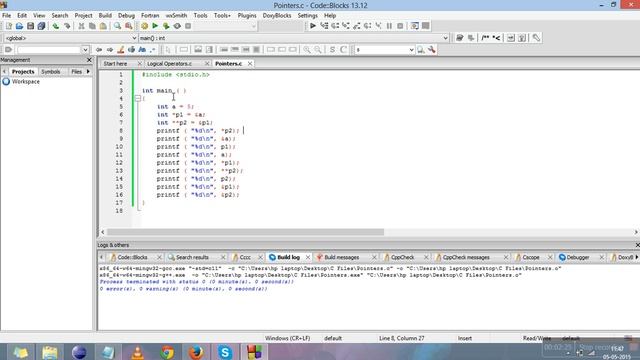Open Skype from the taskbar
640x360 pixels.
225,352
